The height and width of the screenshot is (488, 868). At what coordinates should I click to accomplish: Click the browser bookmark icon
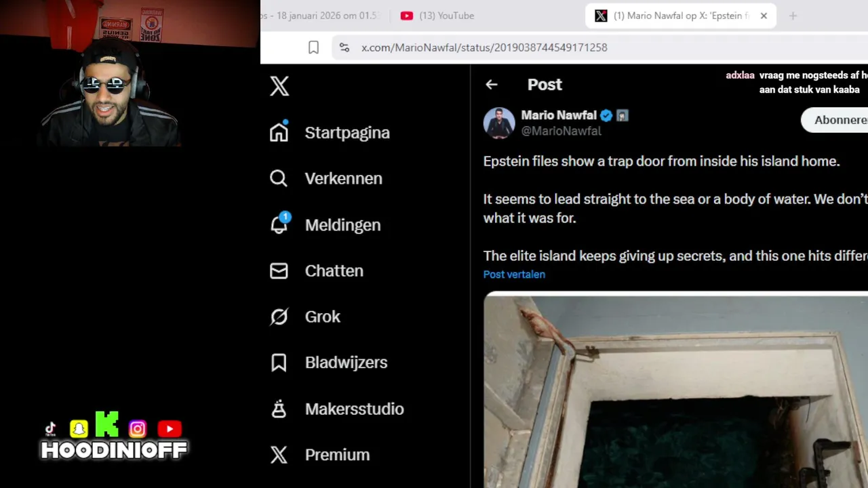point(313,47)
